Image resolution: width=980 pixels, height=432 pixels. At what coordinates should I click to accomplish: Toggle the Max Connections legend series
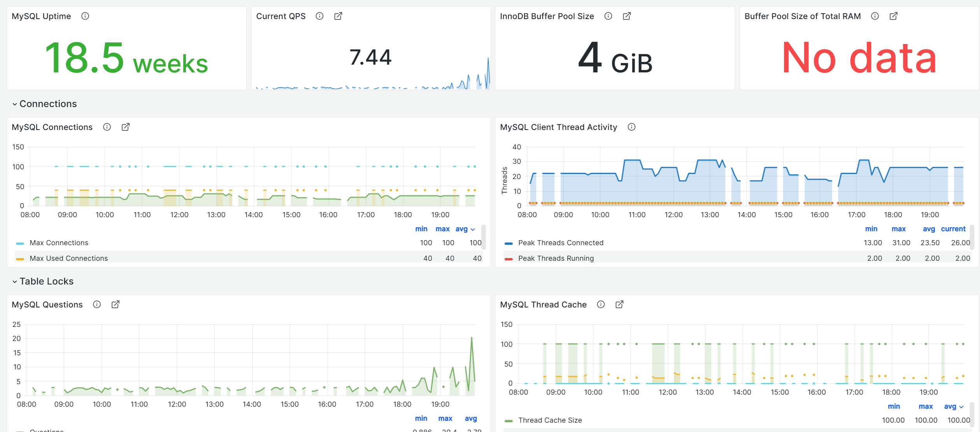click(x=59, y=243)
